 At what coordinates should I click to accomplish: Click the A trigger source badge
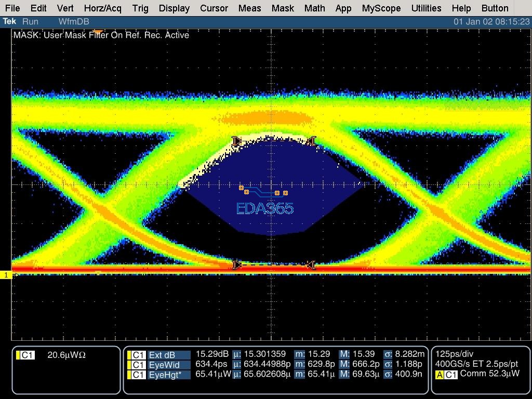(440, 375)
